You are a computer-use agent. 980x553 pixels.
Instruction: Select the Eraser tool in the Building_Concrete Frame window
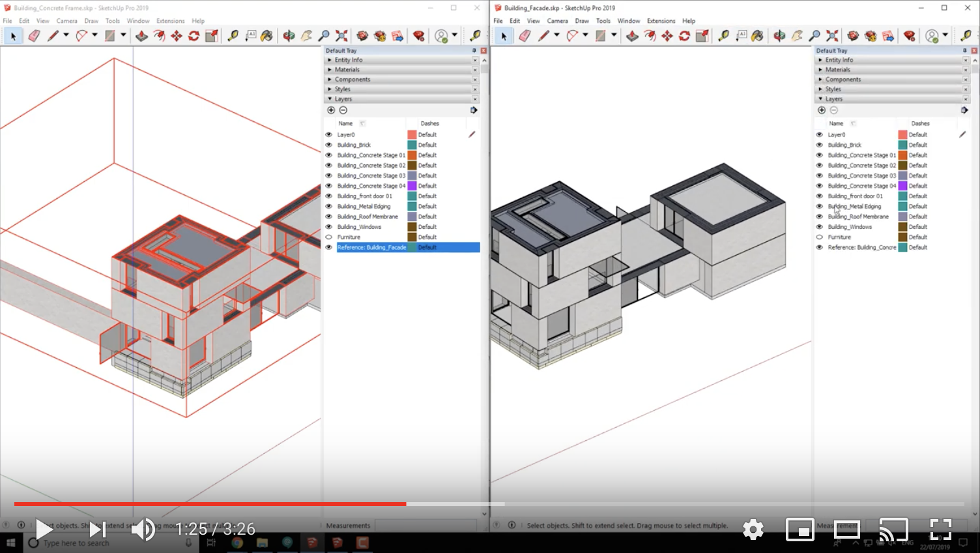(34, 36)
